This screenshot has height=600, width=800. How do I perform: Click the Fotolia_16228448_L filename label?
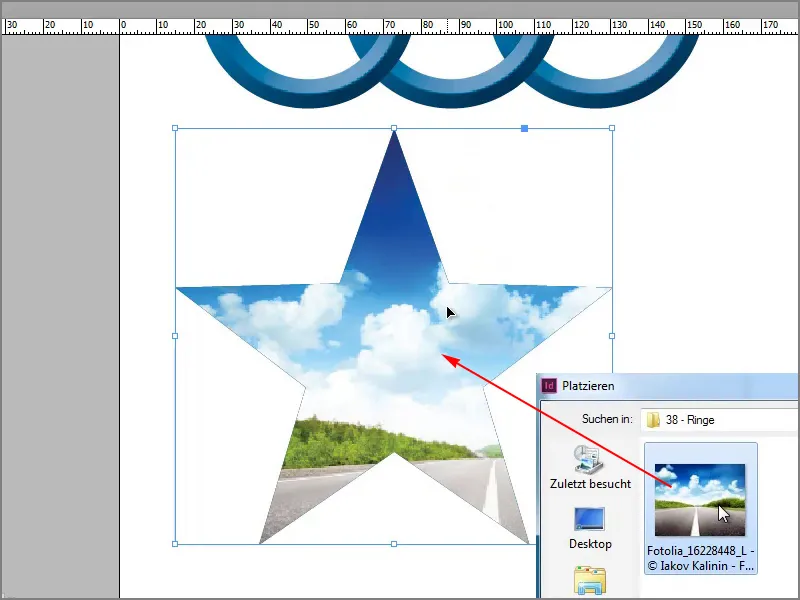tap(700, 552)
